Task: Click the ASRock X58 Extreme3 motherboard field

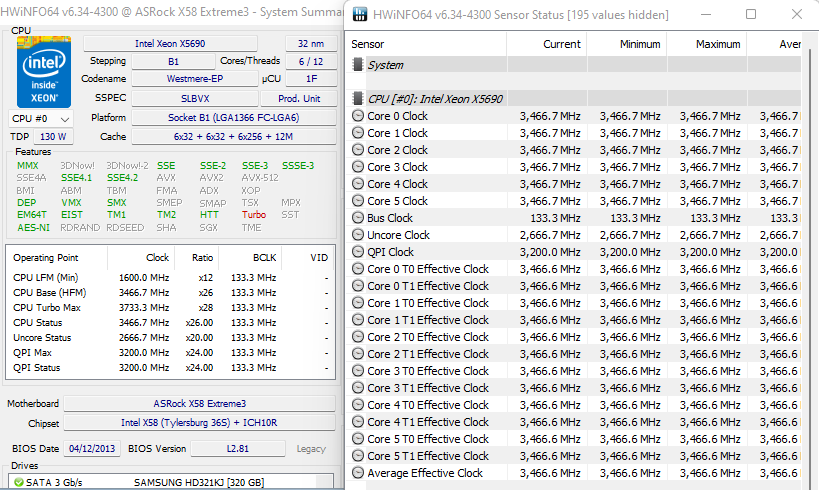Action: [x=200, y=404]
